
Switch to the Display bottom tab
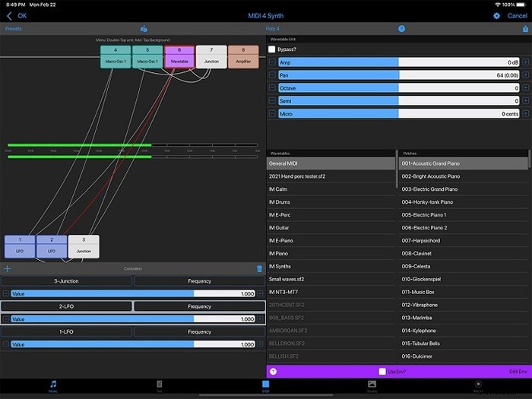point(372,386)
